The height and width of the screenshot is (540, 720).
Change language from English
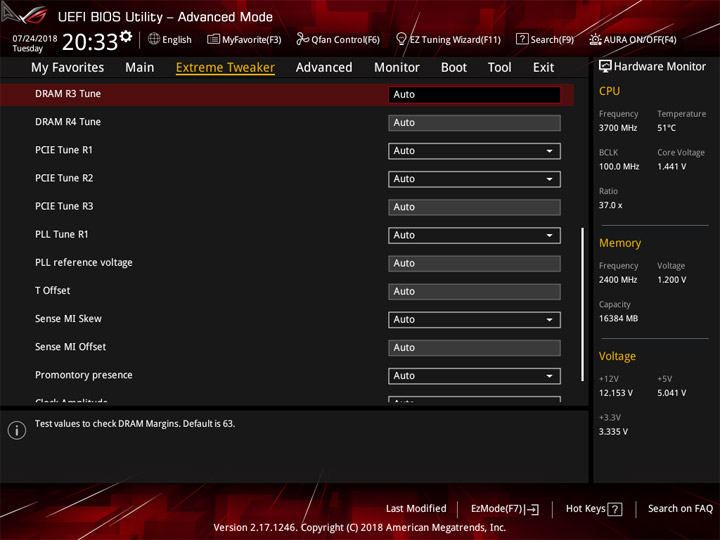[x=177, y=40]
